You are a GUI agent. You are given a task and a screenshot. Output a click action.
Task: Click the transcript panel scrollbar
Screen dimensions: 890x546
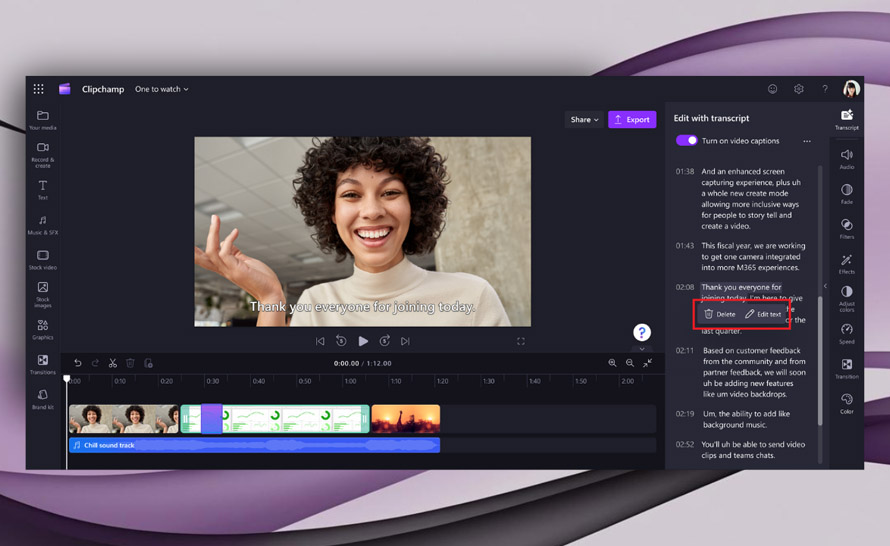pos(820,360)
